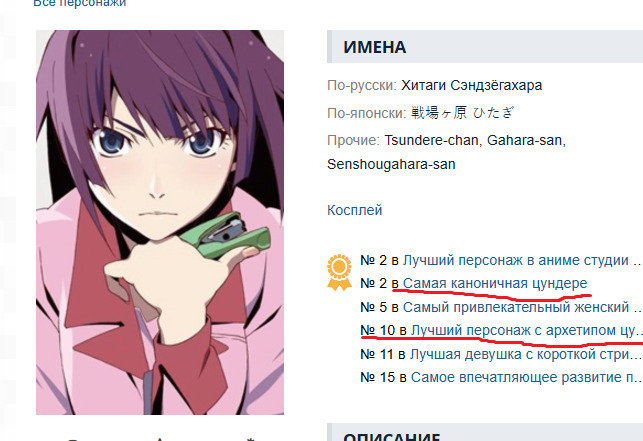Click the Russian name Хитаги Сэндзёгахара
Screen dimensions: 643x441
click(x=472, y=85)
